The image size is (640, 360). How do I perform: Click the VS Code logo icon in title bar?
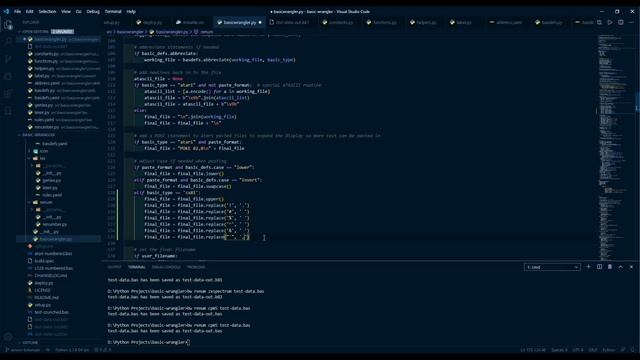[6, 11]
